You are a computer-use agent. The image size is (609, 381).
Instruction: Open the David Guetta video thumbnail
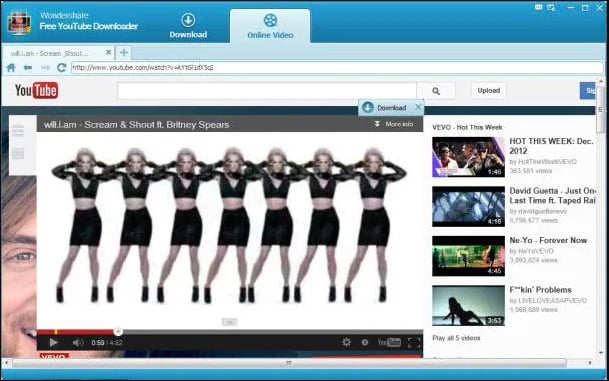pyautogui.click(x=468, y=206)
